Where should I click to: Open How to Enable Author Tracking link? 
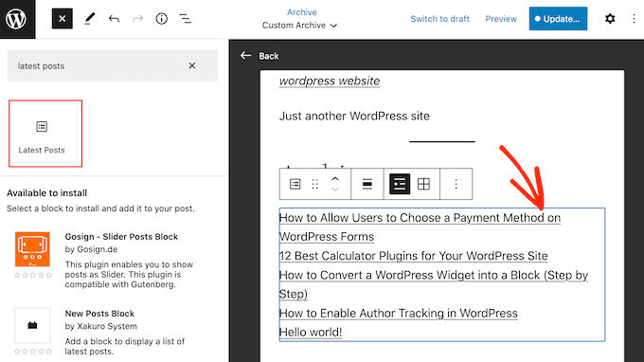coord(398,314)
